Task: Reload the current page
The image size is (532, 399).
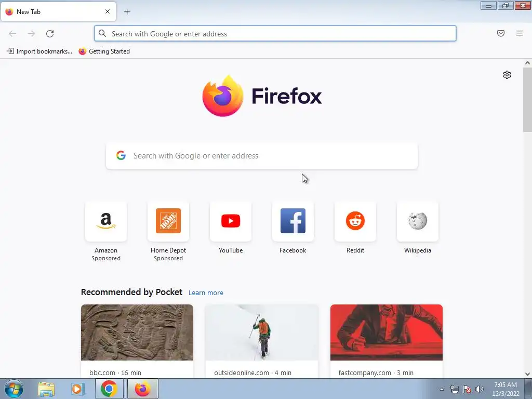Action: click(x=50, y=34)
